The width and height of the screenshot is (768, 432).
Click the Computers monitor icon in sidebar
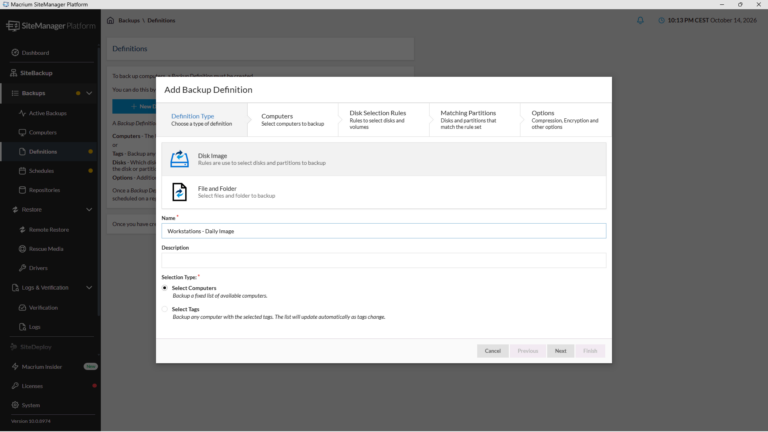(22, 132)
